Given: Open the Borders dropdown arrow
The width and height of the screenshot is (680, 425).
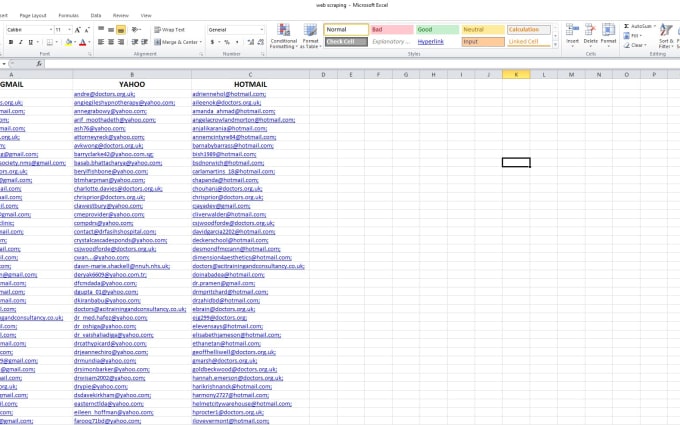Looking at the screenshot, I should (x=56, y=42).
